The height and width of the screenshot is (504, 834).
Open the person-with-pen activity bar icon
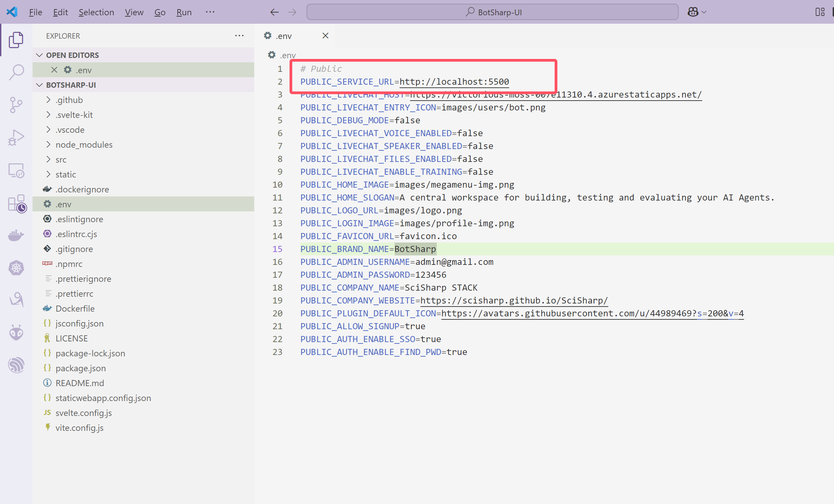pyautogui.click(x=16, y=300)
